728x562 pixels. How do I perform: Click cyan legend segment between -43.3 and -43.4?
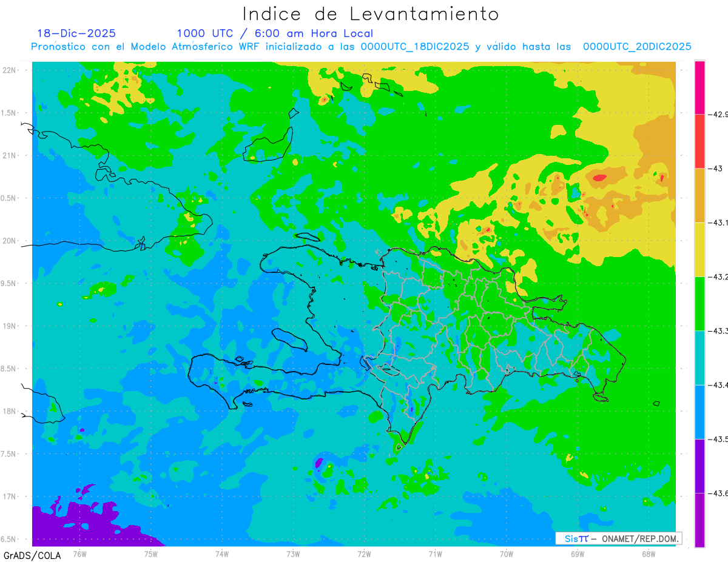pyautogui.click(x=699, y=358)
